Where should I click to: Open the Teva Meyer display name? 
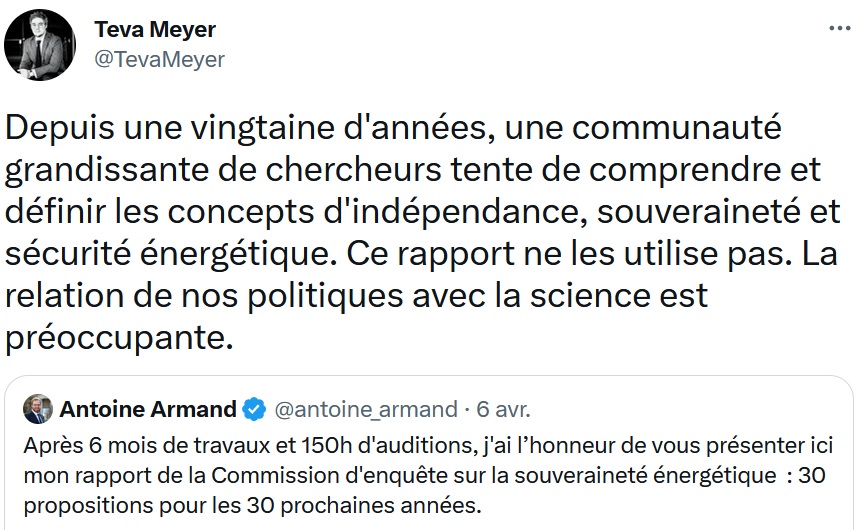pos(154,29)
